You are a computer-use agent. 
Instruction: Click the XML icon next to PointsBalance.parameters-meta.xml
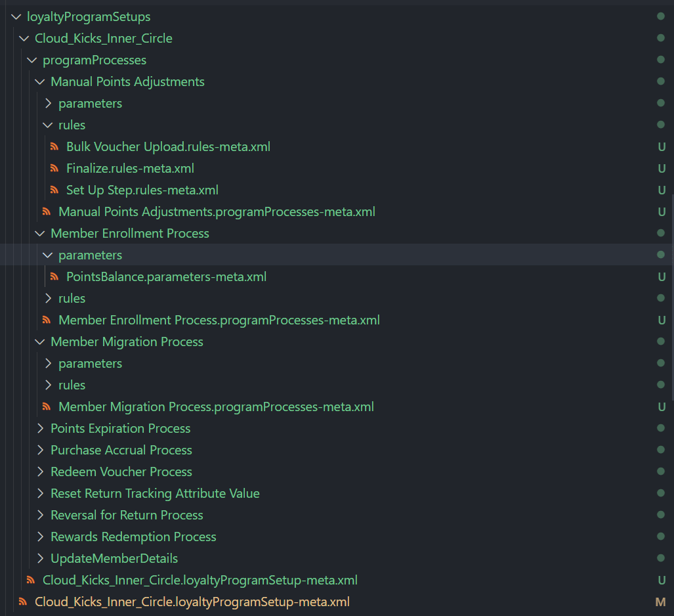tap(54, 276)
